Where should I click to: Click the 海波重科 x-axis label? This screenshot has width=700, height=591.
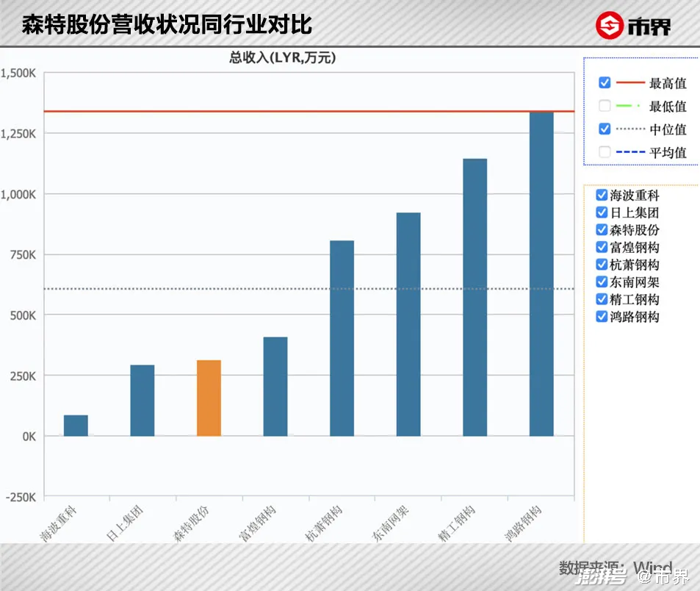[x=59, y=523]
